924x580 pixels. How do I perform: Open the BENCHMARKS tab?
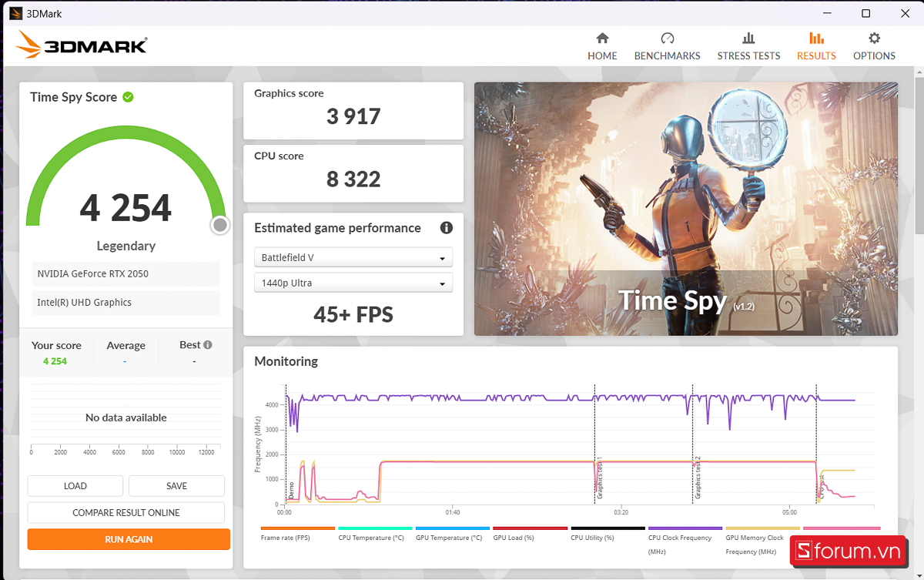pos(668,46)
